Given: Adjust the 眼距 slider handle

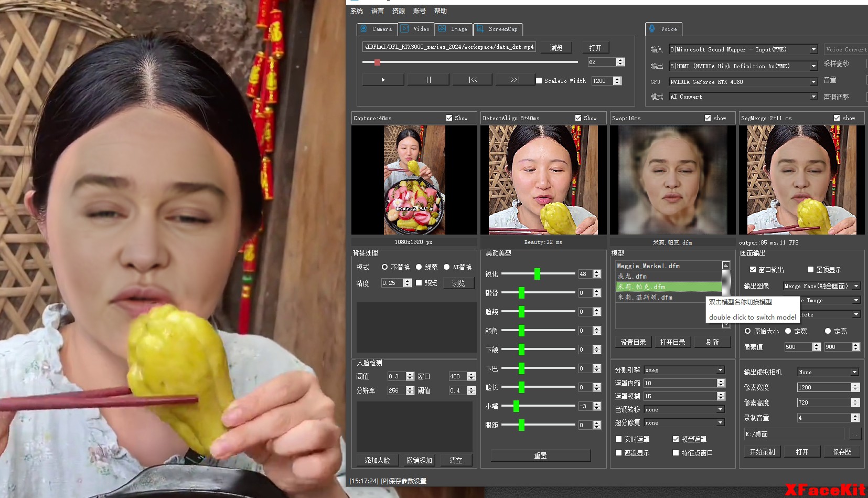Looking at the screenshot, I should 521,425.
